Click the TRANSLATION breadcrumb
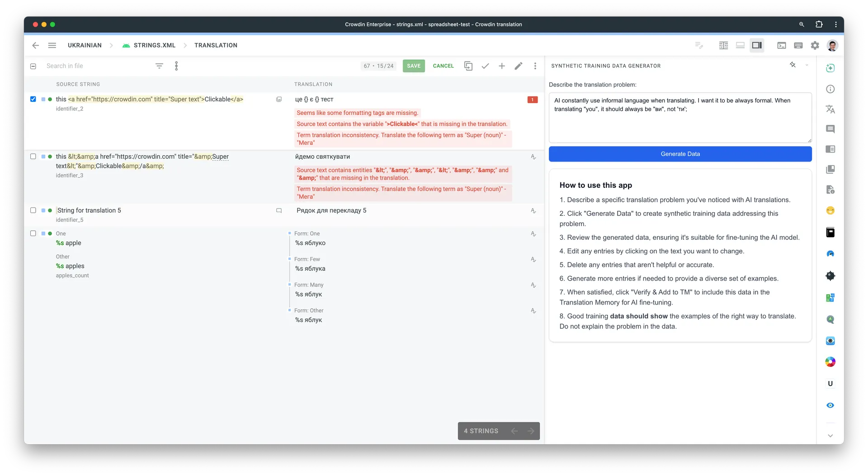This screenshot has width=868, height=476. point(216,45)
